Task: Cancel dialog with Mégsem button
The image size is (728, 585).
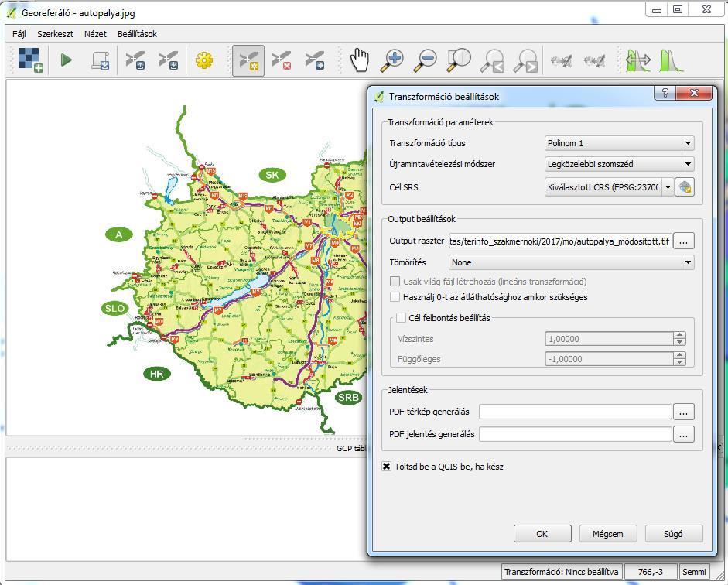Action: click(608, 533)
